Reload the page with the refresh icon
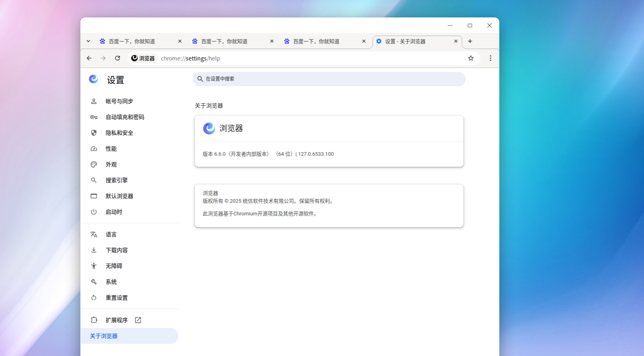Screen dimensions: 644x356 click(x=117, y=58)
